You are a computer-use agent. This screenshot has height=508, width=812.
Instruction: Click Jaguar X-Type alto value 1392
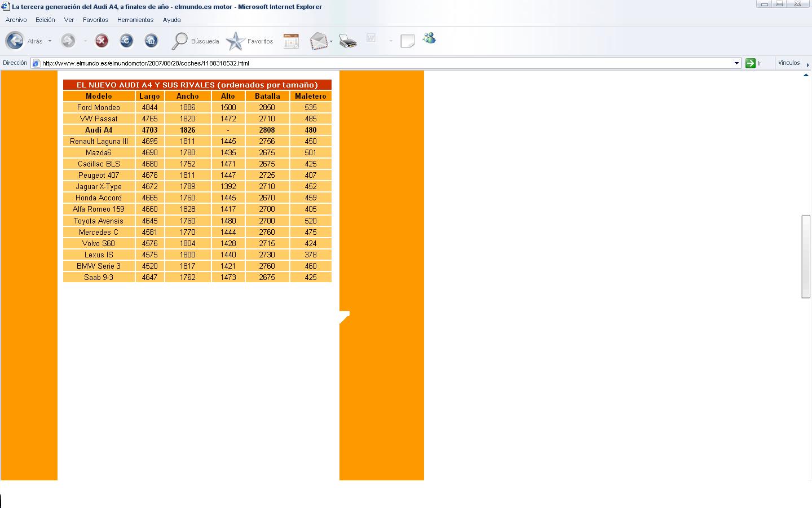coord(228,186)
